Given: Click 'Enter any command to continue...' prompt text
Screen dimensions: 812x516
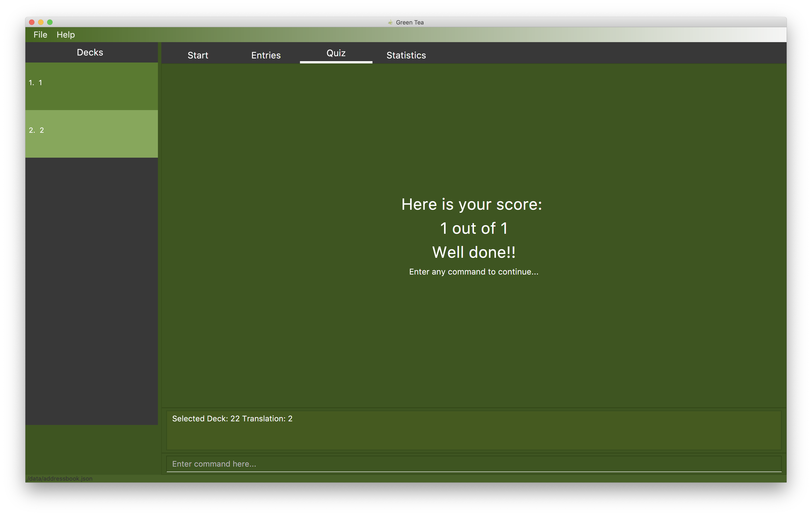Looking at the screenshot, I should tap(474, 272).
